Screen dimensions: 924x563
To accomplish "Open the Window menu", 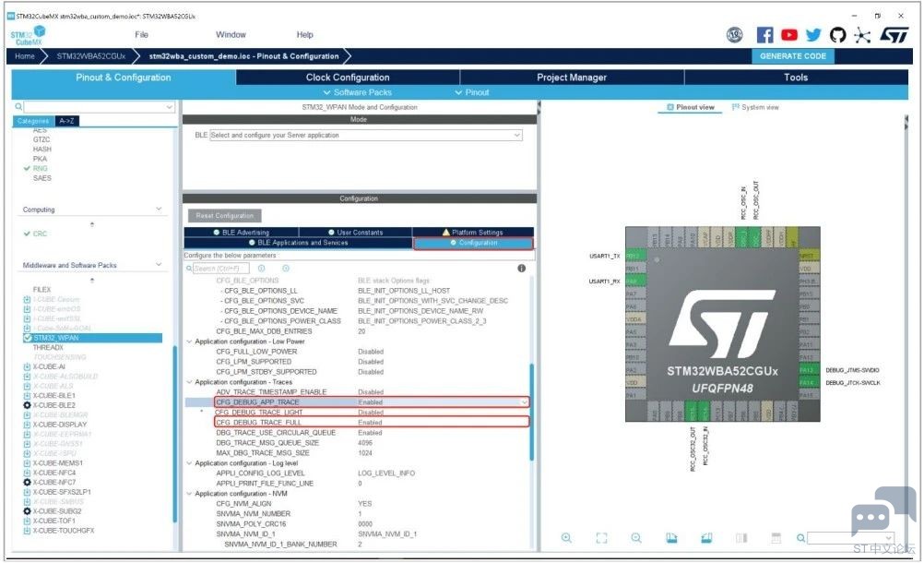I will coord(231,35).
